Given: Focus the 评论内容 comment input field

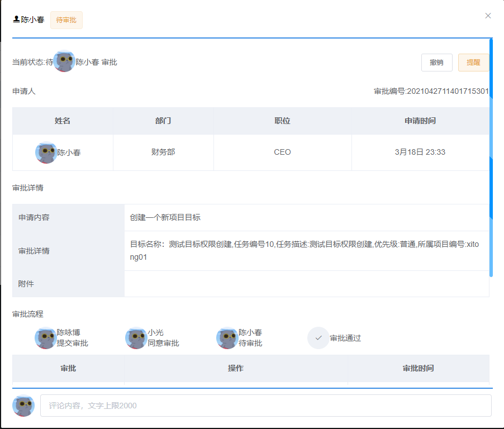Looking at the screenshot, I should click(x=266, y=406).
